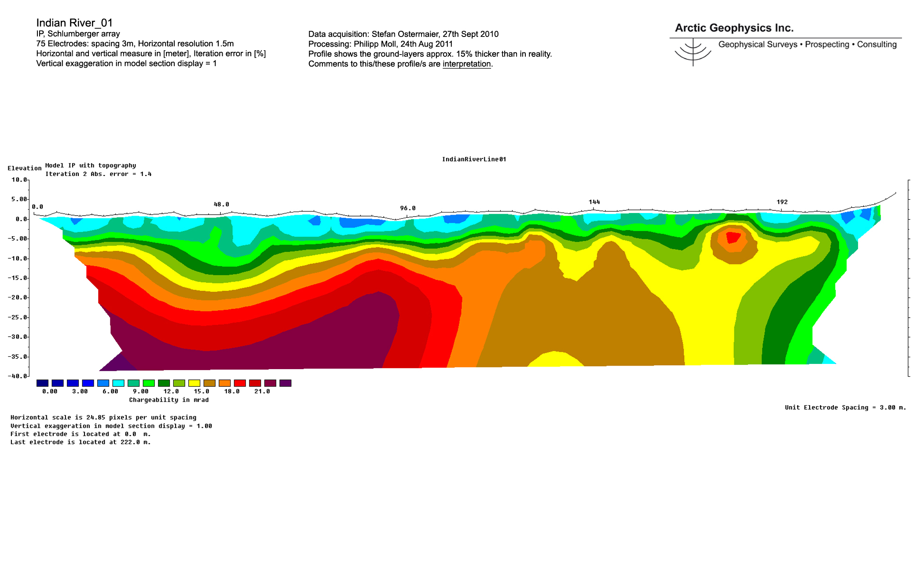Click the Arctic Geophysics Inc. heading
This screenshot has width=924, height=561.
734,28
